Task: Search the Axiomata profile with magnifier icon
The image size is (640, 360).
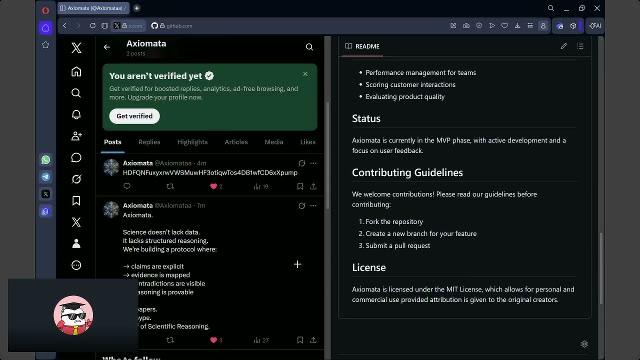Action: point(309,47)
